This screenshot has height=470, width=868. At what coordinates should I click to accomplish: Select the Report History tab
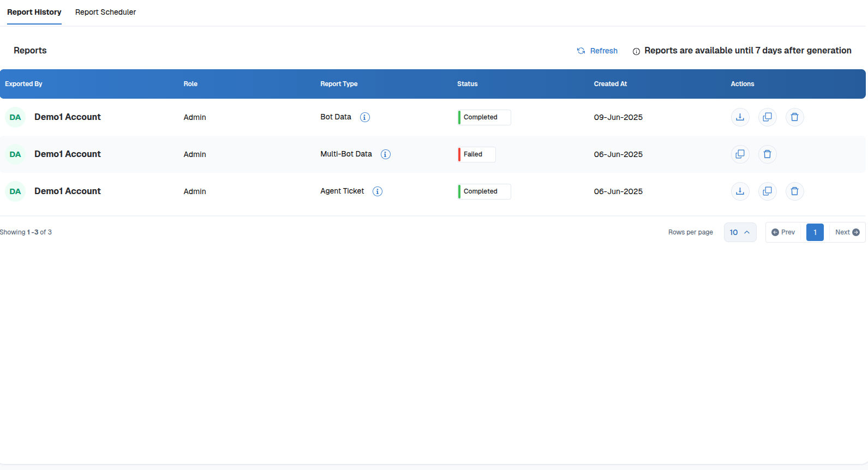[x=34, y=12]
